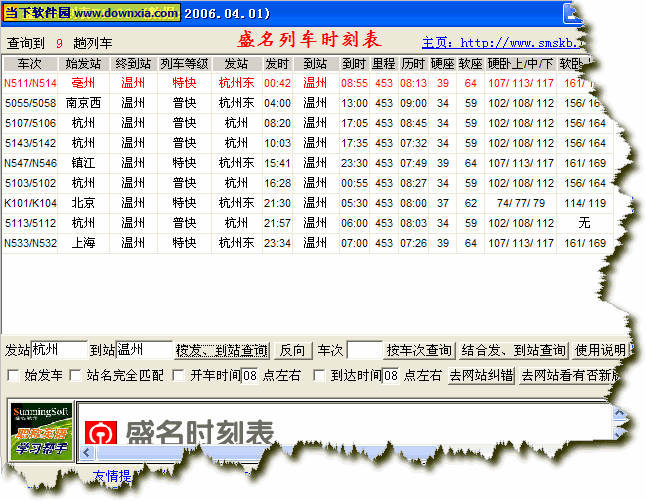Click the 到站 input field containing 温州
Viewport: 646px width, 501px height.
144,350
